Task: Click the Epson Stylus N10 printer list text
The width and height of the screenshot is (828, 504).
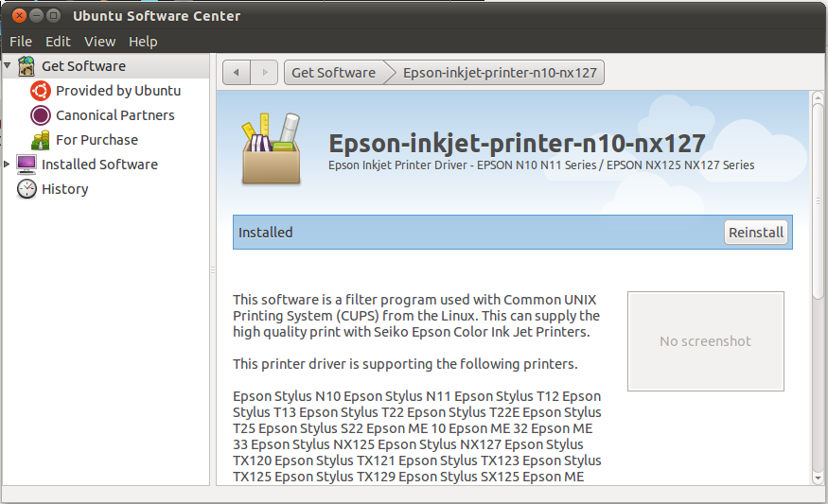Action: click(417, 436)
